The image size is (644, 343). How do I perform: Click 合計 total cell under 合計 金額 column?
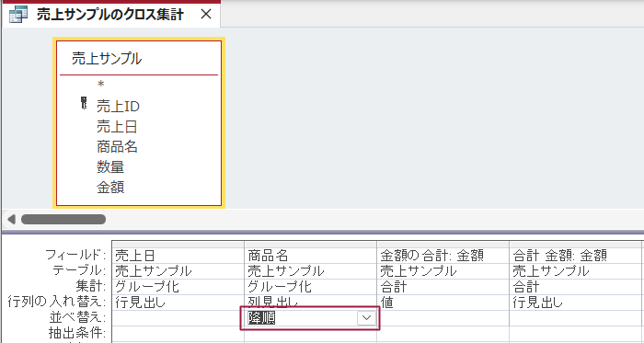(x=576, y=287)
